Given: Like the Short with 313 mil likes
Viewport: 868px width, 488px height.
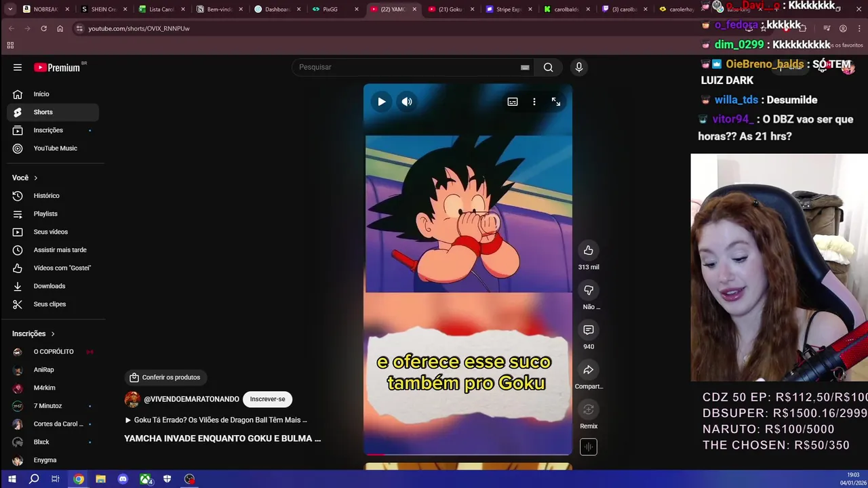Looking at the screenshot, I should tap(589, 250).
